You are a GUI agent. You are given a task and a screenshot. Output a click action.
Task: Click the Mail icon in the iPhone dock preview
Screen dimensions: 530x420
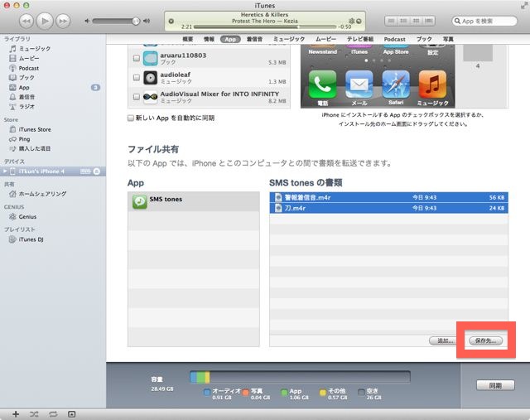pos(359,84)
